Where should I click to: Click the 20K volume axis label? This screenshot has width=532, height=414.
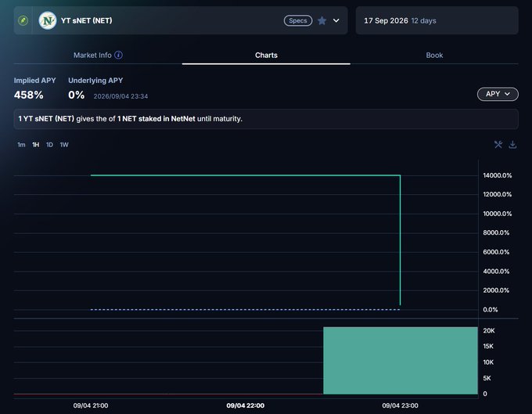[489, 330]
